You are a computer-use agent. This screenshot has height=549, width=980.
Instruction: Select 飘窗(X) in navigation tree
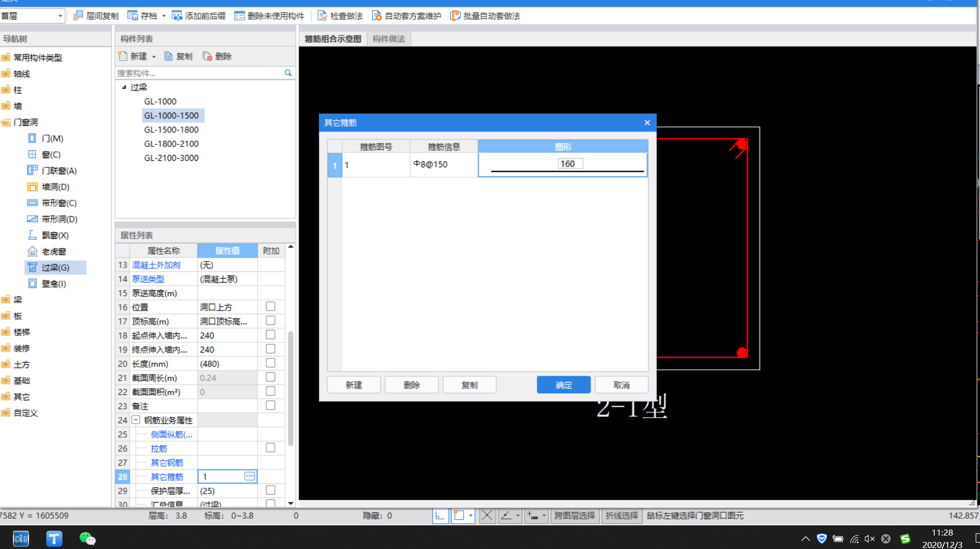click(x=55, y=235)
